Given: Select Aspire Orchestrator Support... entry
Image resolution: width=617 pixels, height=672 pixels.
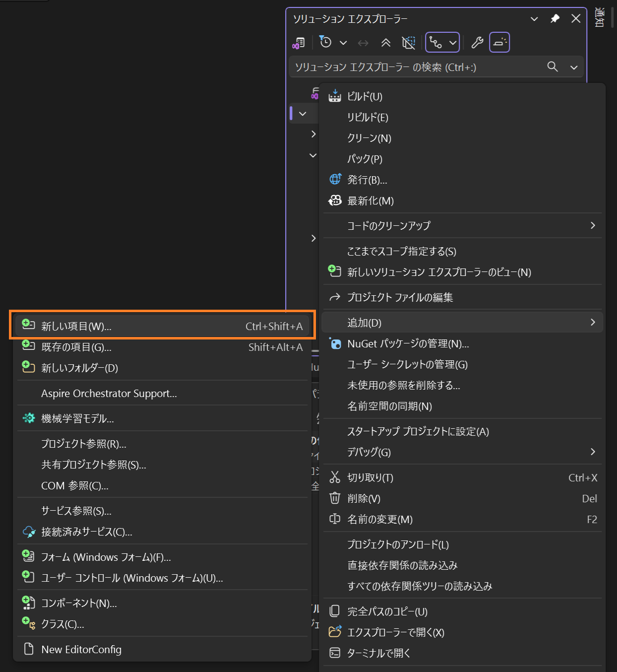Looking at the screenshot, I should 162,393.
